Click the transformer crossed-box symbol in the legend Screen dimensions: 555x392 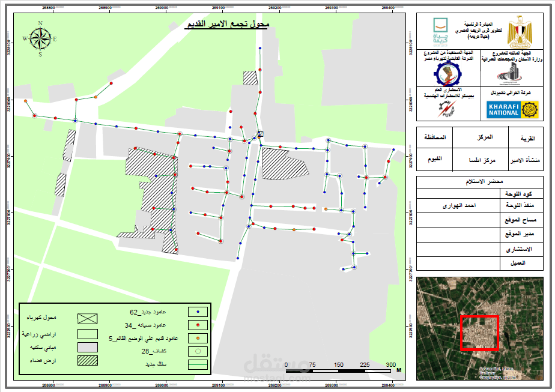[88, 318]
